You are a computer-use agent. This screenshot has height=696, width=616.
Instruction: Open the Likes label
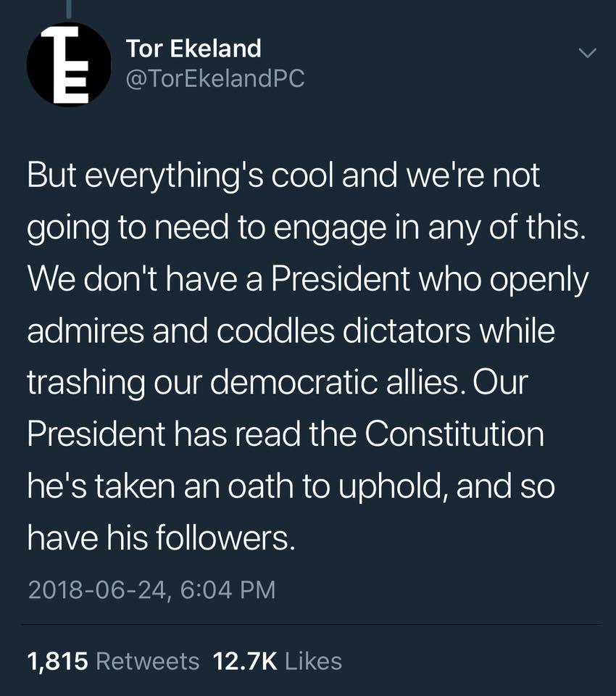[314, 660]
